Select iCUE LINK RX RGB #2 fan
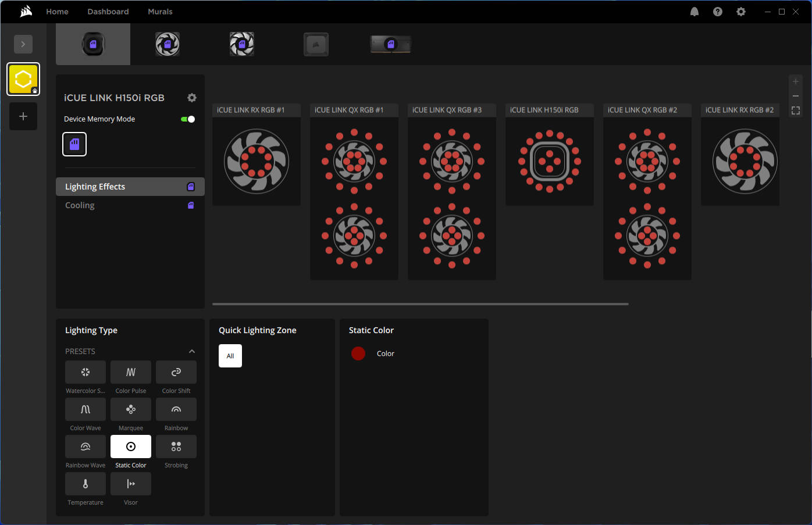The image size is (812, 525). point(745,161)
